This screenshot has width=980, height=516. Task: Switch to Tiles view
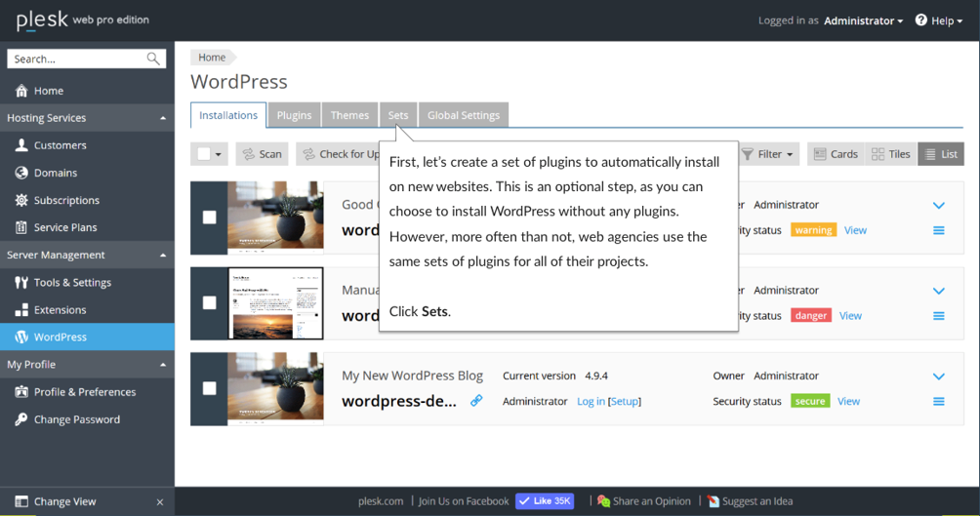coord(891,154)
